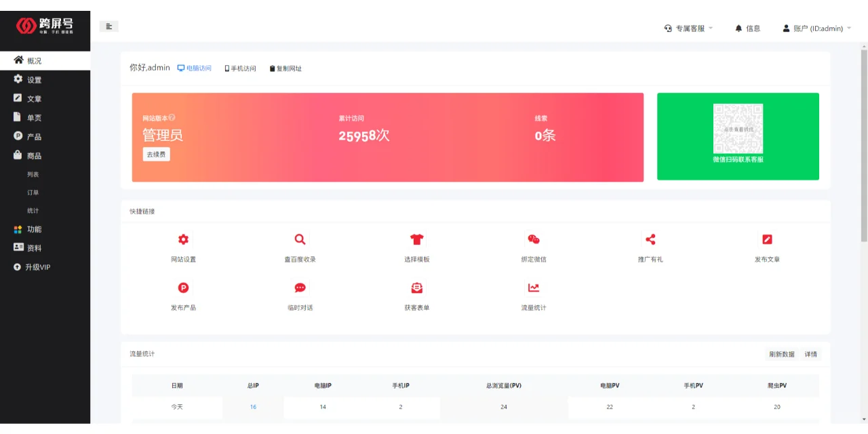The height and width of the screenshot is (434, 868).
Task: Click the 获客表单 form icon
Action: [x=416, y=288]
